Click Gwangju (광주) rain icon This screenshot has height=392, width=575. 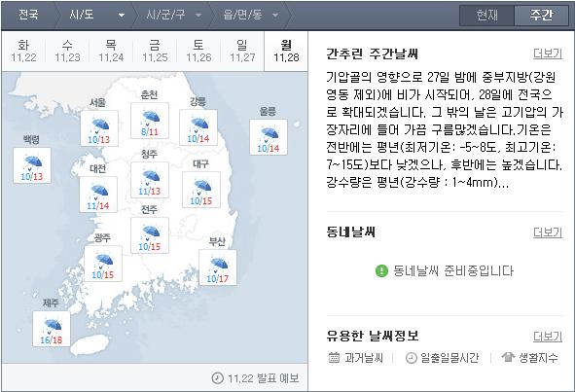click(103, 261)
